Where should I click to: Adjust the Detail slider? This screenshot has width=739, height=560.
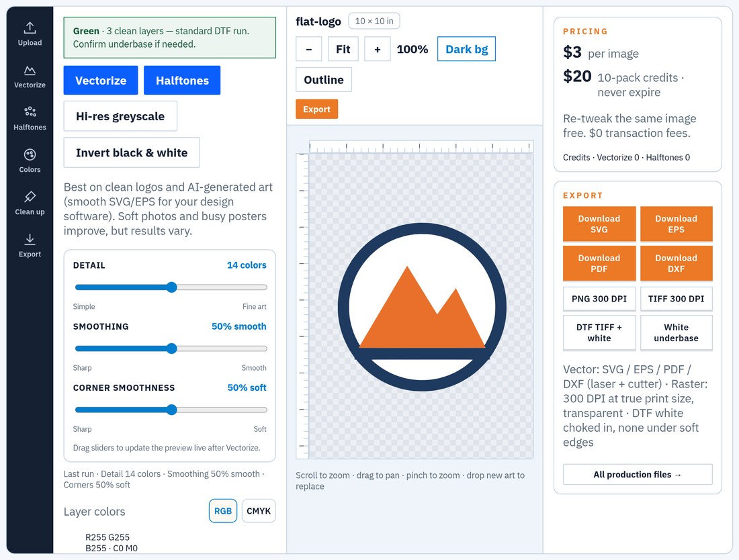171,287
